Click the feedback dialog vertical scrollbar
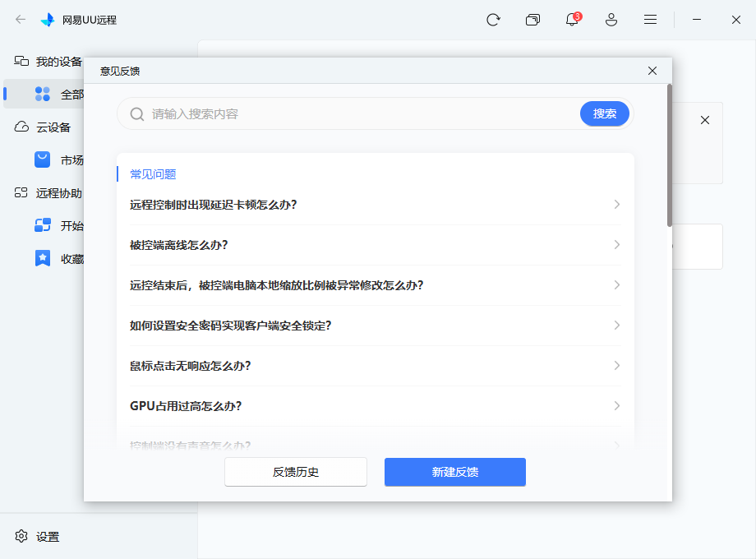756x559 pixels. pyautogui.click(x=669, y=155)
